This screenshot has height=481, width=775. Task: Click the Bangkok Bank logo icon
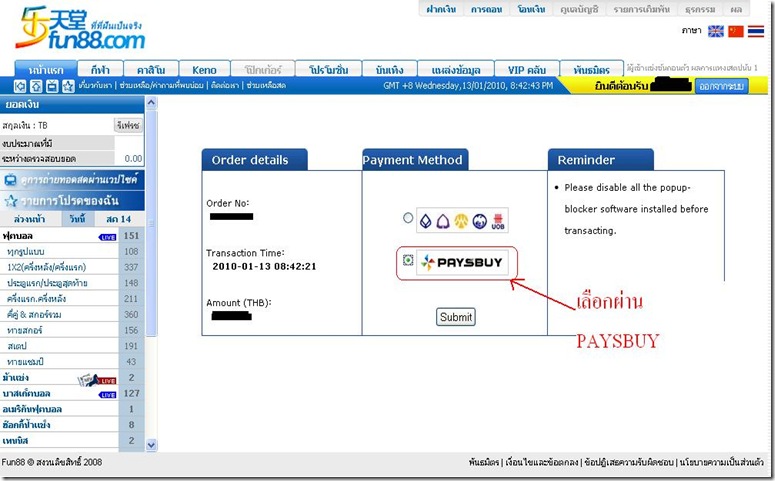426,221
